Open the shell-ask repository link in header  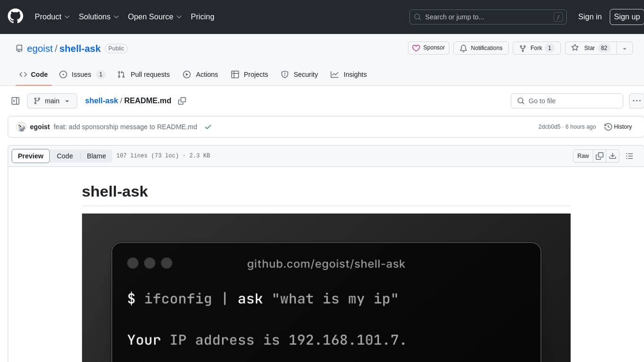[80, 48]
